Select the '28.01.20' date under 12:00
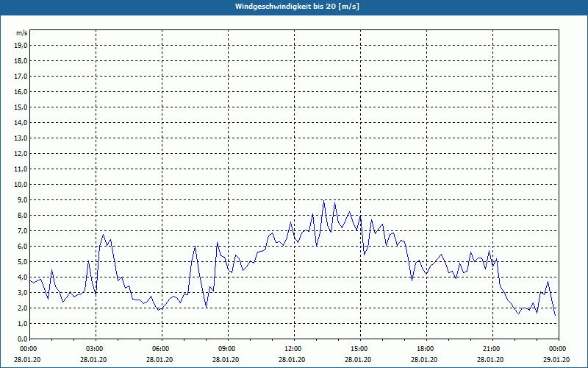588x368 pixels. click(x=291, y=359)
